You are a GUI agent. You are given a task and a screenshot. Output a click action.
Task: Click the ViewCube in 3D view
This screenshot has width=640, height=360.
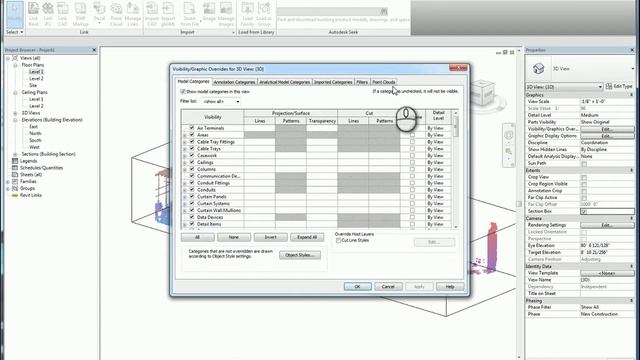point(482,93)
